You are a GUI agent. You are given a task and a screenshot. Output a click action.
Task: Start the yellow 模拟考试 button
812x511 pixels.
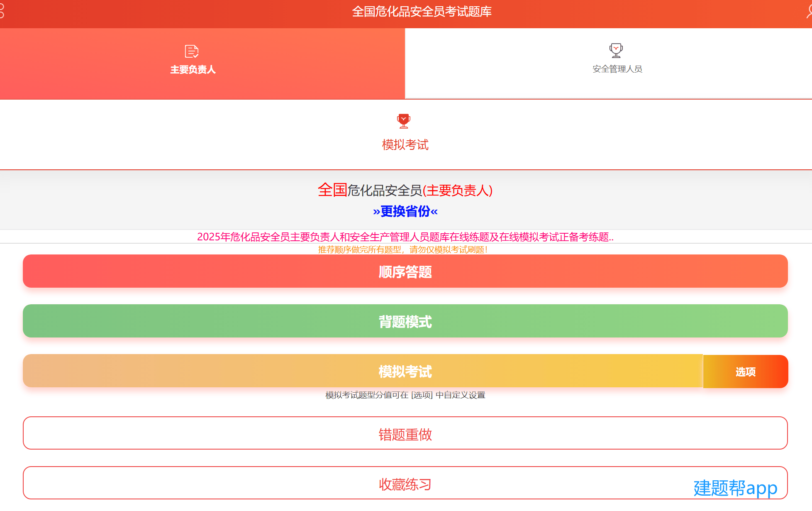pos(363,371)
